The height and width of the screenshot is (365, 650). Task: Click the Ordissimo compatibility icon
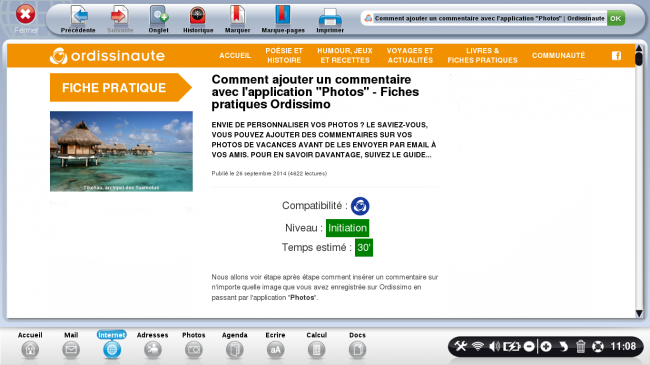coord(360,206)
